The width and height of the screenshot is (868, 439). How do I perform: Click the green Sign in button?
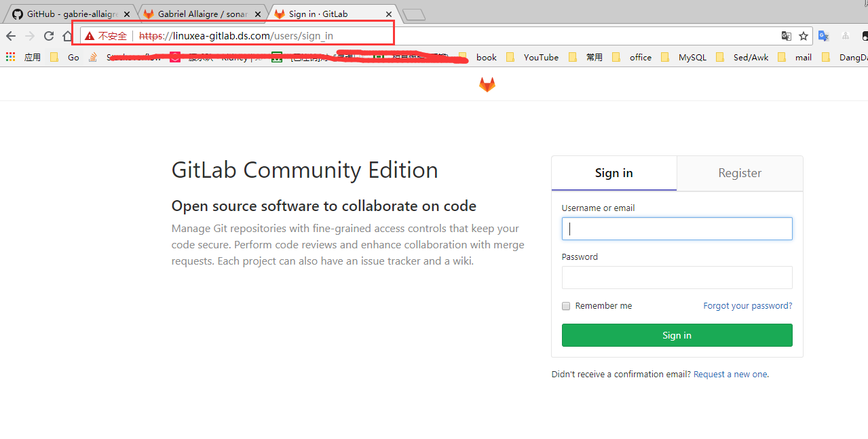tap(677, 335)
